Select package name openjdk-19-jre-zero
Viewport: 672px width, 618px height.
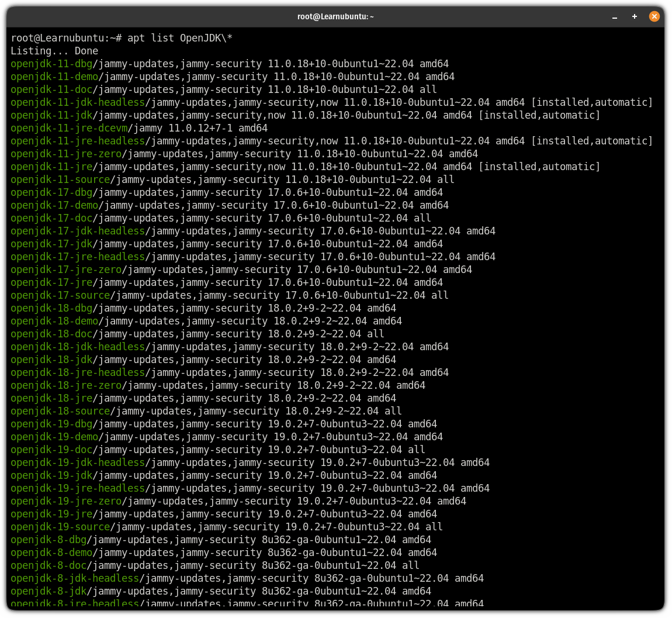pos(66,501)
